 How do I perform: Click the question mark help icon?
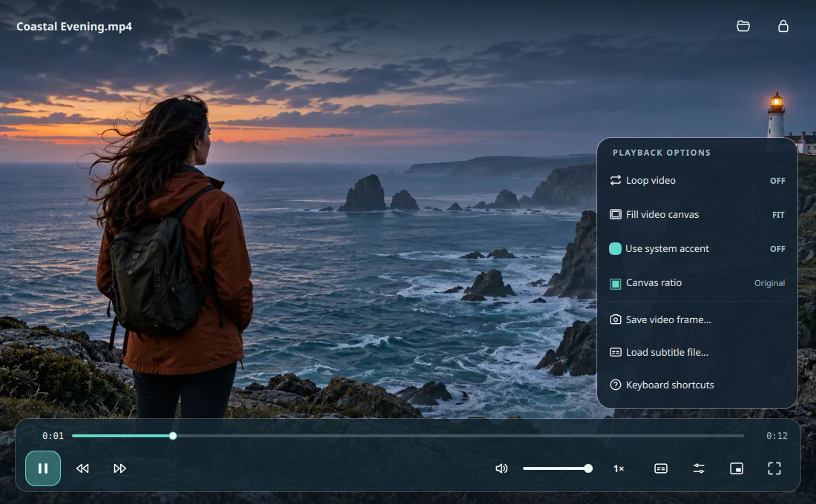point(615,385)
